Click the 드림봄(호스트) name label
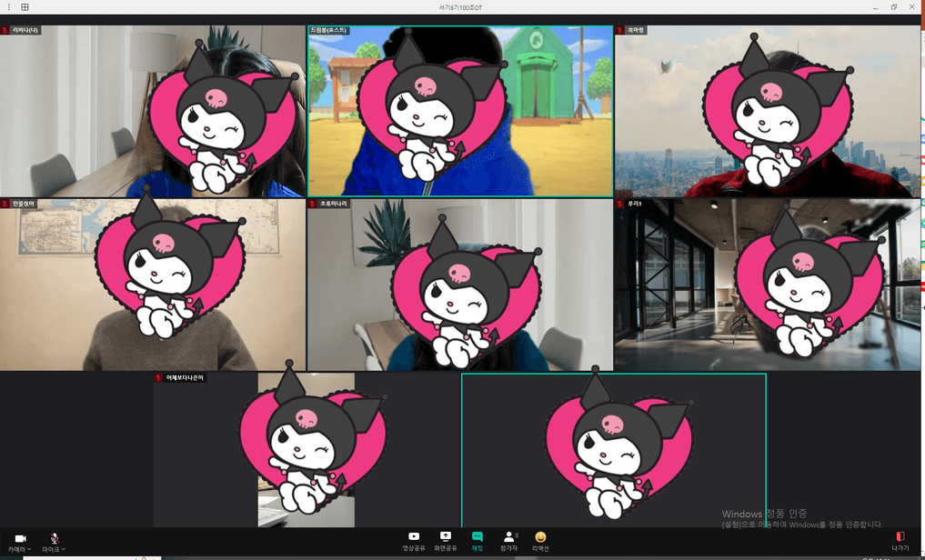925x560 pixels. [x=328, y=30]
